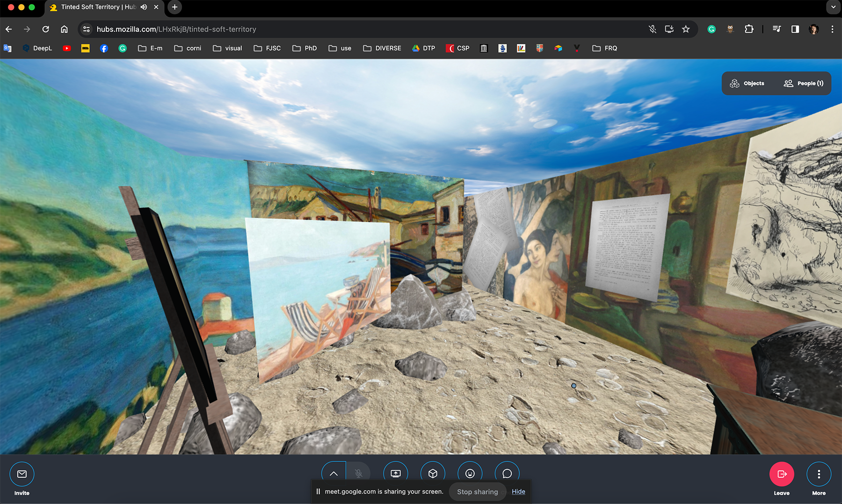Open the Chrome profile avatar
Screen dimensions: 842x504
point(814,29)
